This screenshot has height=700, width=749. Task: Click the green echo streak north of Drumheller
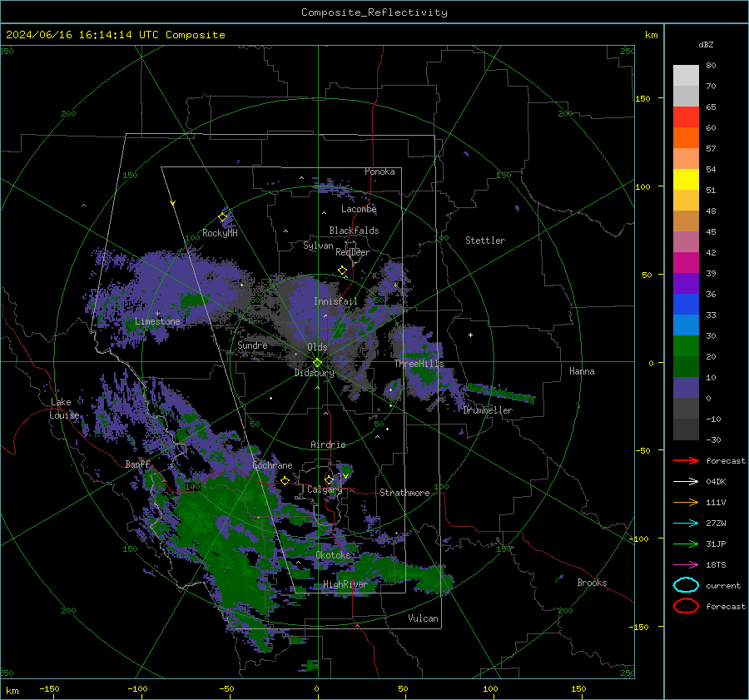[501, 392]
